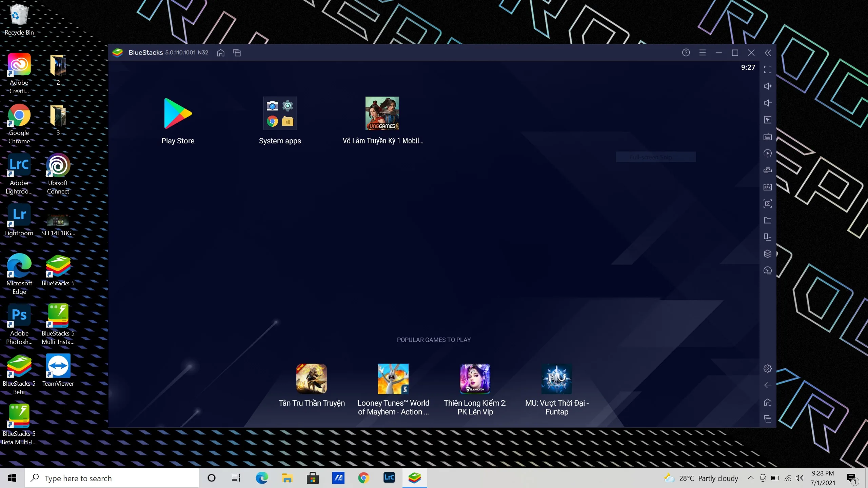Select Adobe Lightroom Classic desktop shortcut

[19, 174]
